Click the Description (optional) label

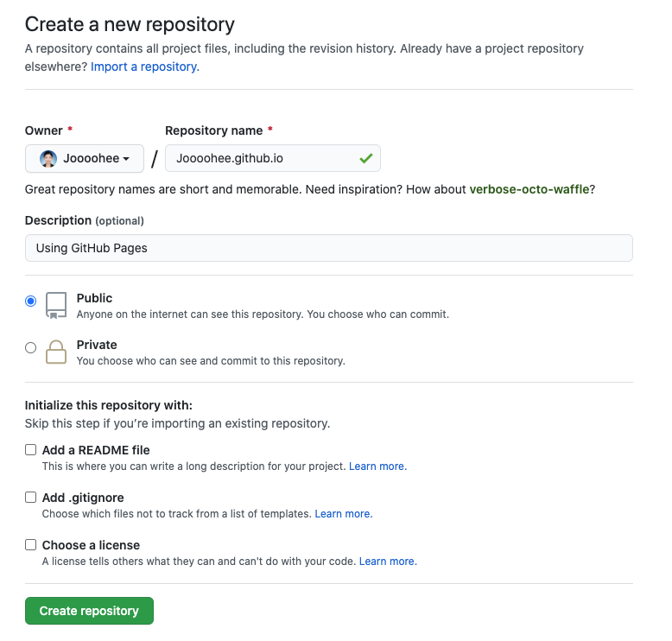pyautogui.click(x=85, y=220)
